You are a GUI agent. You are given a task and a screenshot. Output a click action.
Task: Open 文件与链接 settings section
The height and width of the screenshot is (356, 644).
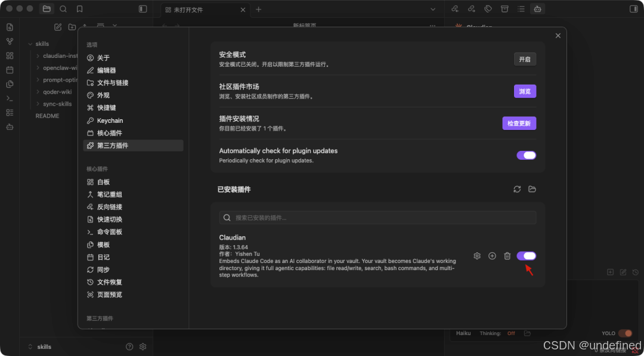coord(133,83)
